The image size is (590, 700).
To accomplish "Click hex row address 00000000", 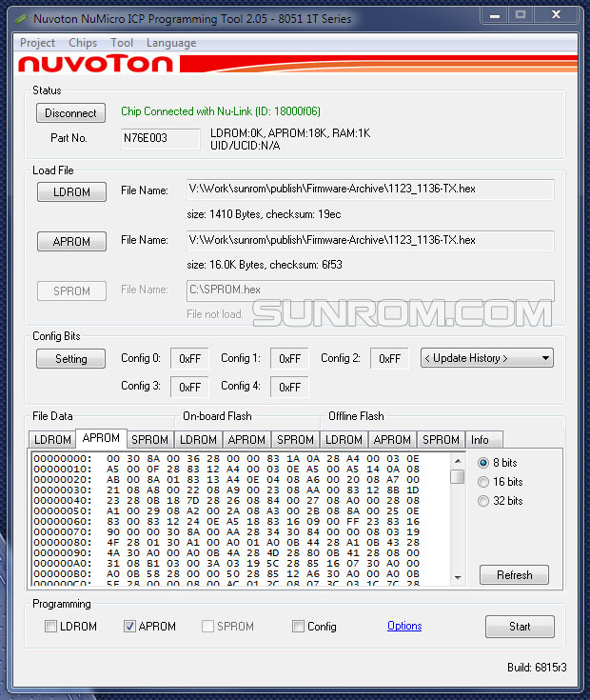I will pos(62,458).
